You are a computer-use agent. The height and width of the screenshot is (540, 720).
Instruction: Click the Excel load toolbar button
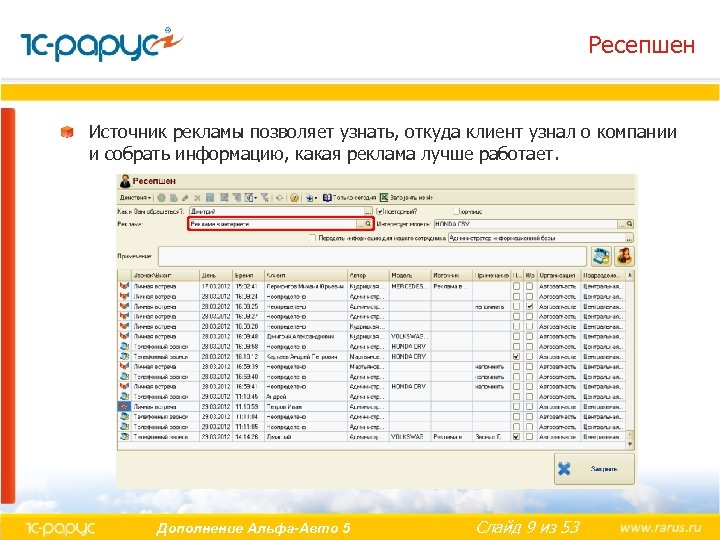click(x=406, y=197)
